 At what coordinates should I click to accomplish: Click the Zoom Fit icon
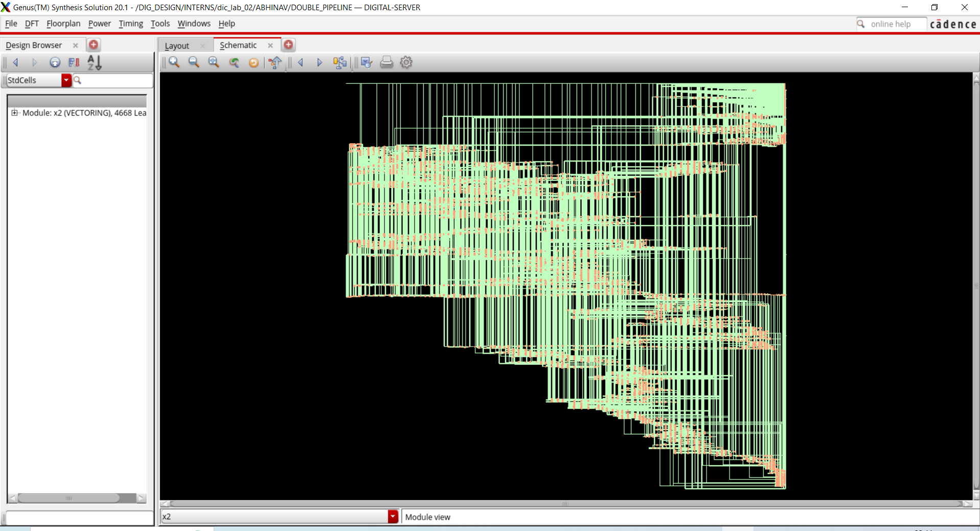(x=213, y=62)
